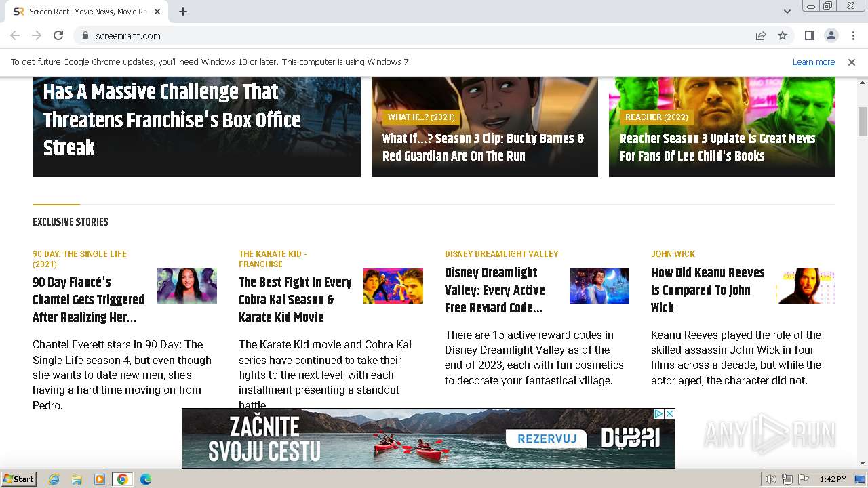868x488 pixels.
Task: Expand the tab search chevron
Action: 787,12
